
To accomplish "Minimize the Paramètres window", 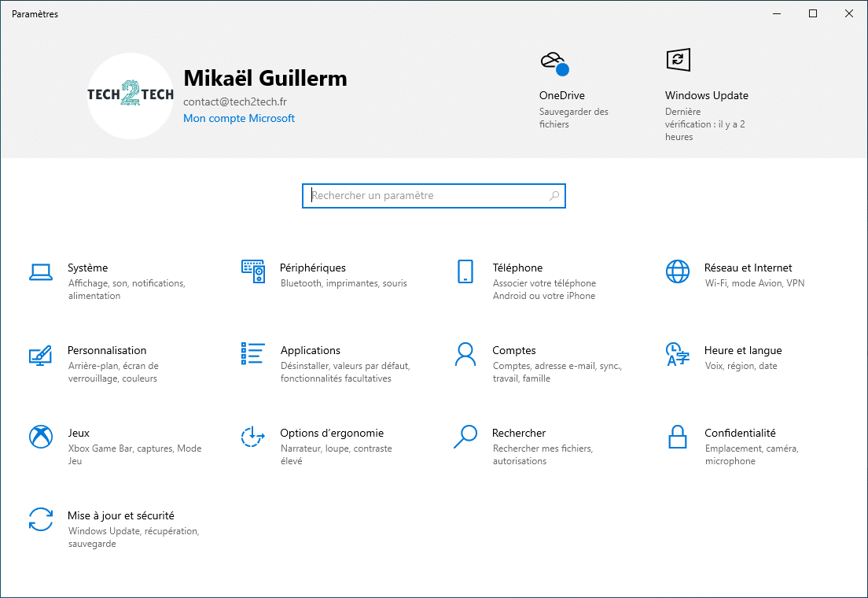I will click(x=777, y=13).
